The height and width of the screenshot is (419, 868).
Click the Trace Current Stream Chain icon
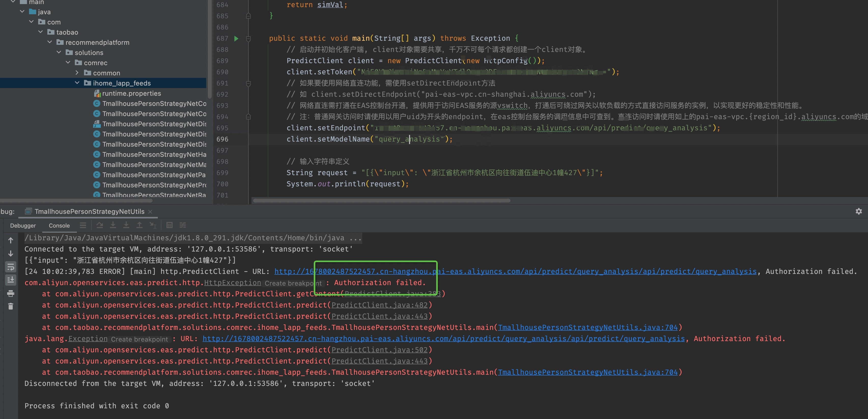click(183, 225)
